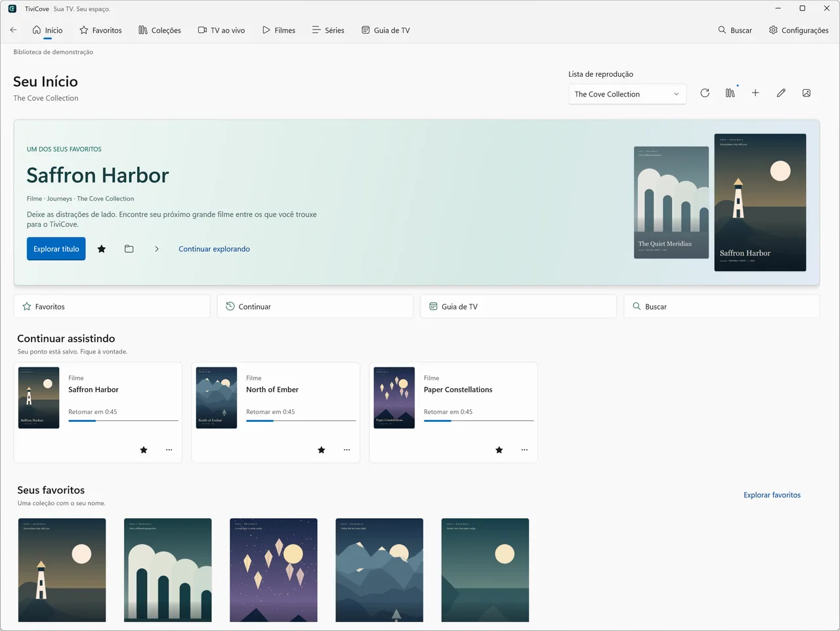Toggle favorite star on Paper Constellations card
840x631 pixels.
coord(499,450)
